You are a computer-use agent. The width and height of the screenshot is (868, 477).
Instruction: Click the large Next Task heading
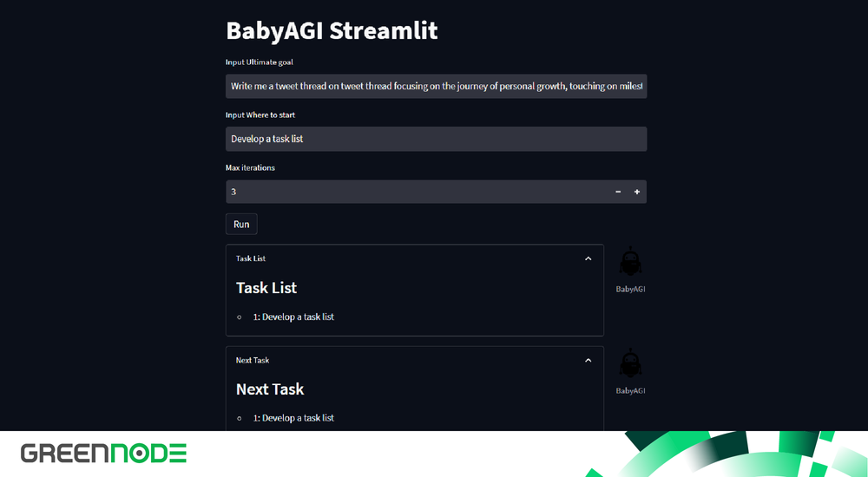coord(270,389)
